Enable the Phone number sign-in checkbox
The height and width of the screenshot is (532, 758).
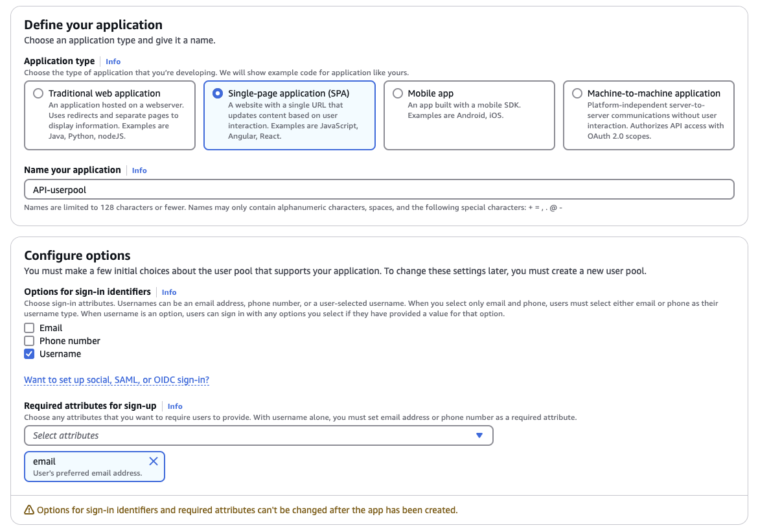(x=30, y=341)
